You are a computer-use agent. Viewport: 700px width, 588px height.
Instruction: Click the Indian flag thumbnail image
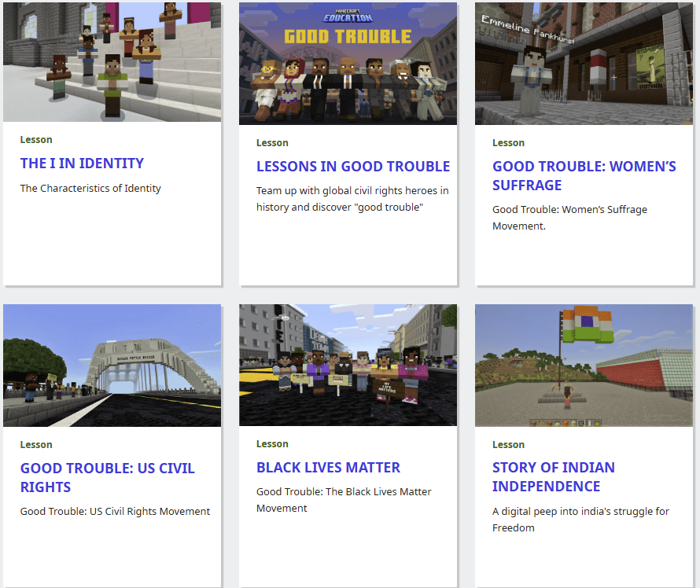coord(584,366)
